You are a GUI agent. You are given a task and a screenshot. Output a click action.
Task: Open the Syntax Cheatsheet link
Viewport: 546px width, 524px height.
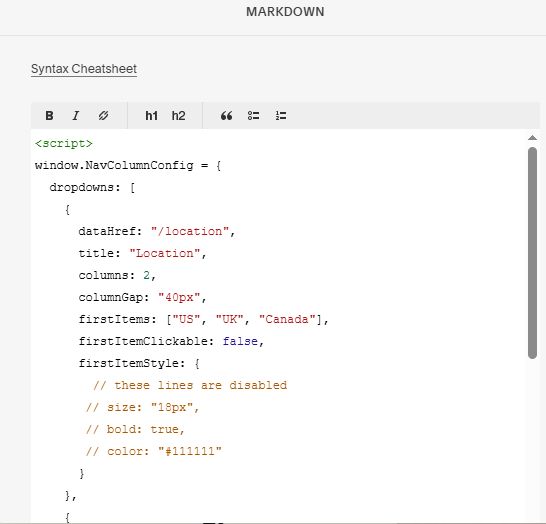[x=84, y=69]
